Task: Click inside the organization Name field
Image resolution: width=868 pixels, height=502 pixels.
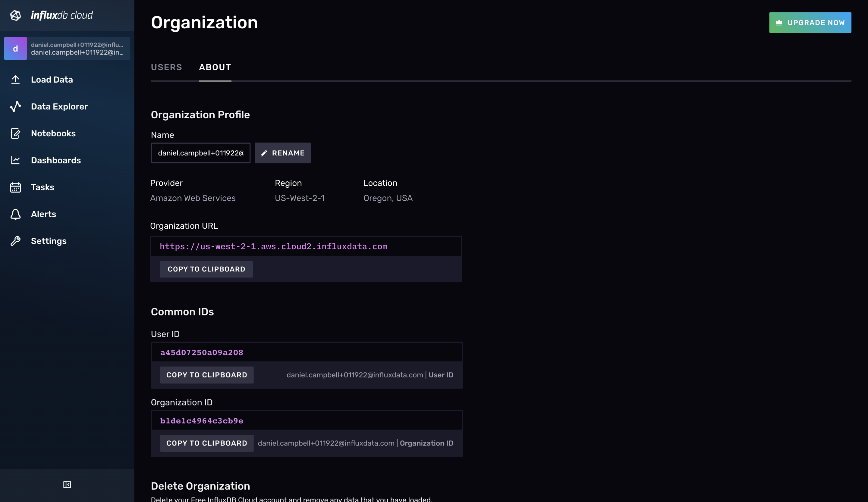Action: point(200,153)
